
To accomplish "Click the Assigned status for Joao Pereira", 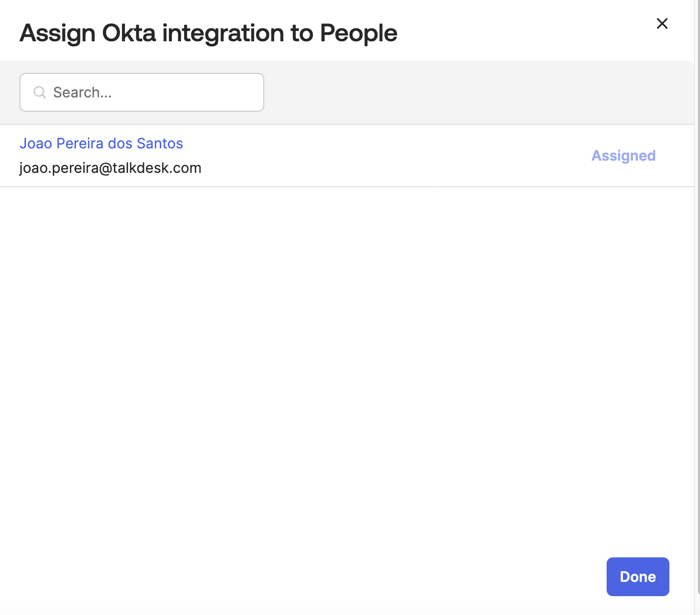I will point(623,156).
